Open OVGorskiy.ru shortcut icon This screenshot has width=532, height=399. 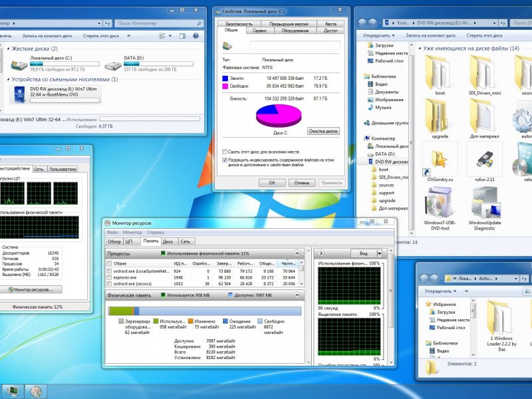point(440,160)
